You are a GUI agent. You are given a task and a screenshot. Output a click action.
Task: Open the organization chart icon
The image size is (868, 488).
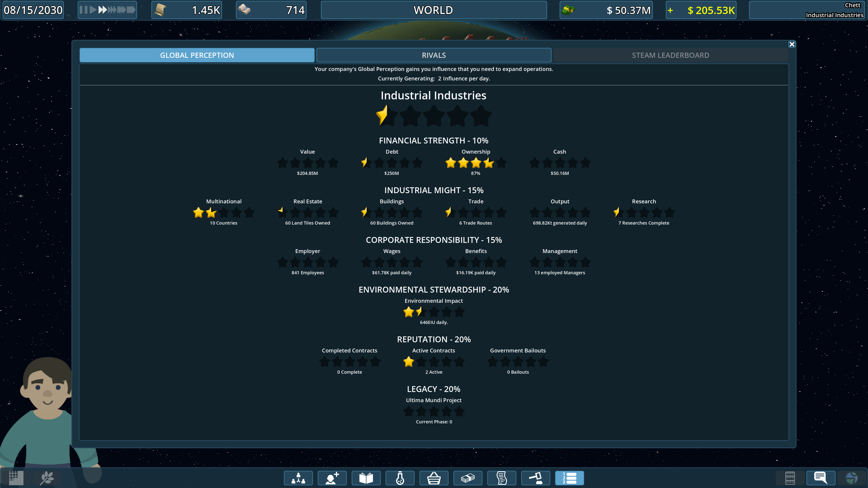(298, 478)
